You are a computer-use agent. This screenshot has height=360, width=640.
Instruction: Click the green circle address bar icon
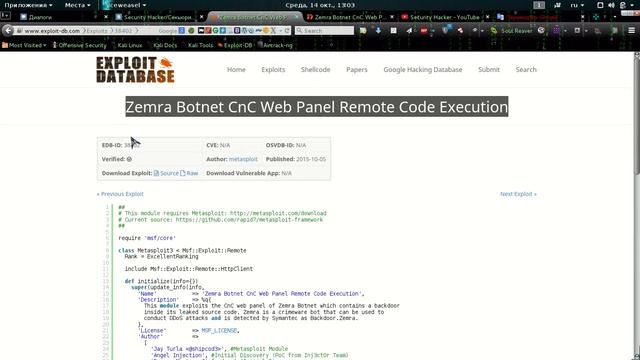coord(191,31)
